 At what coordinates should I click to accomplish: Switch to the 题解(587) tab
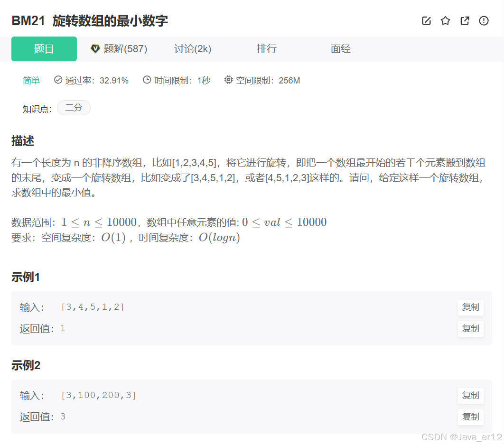(x=124, y=48)
